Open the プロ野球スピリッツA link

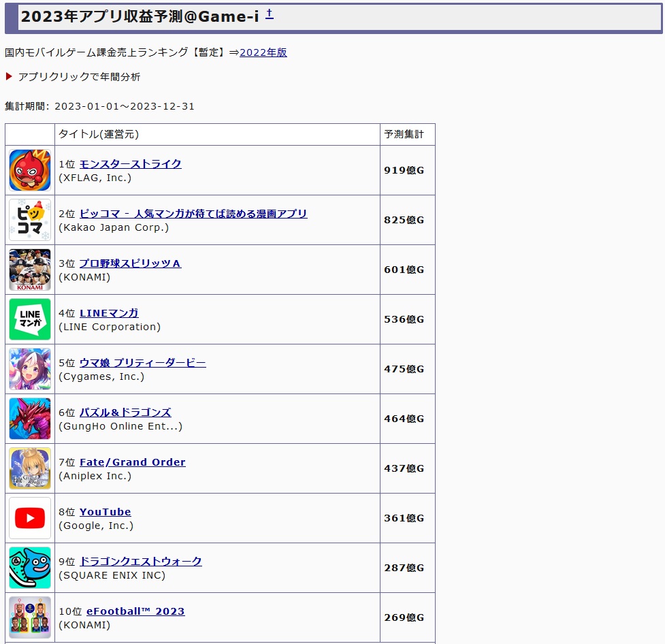coord(131,263)
